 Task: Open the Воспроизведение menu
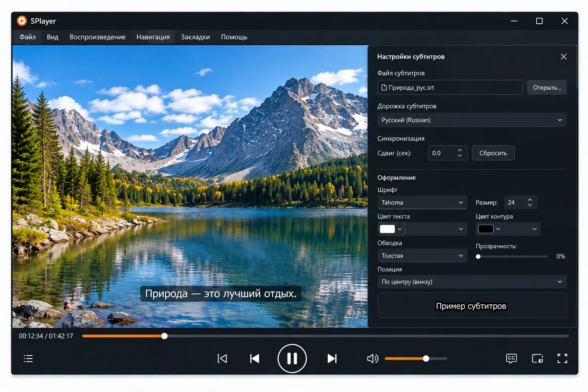coord(98,37)
